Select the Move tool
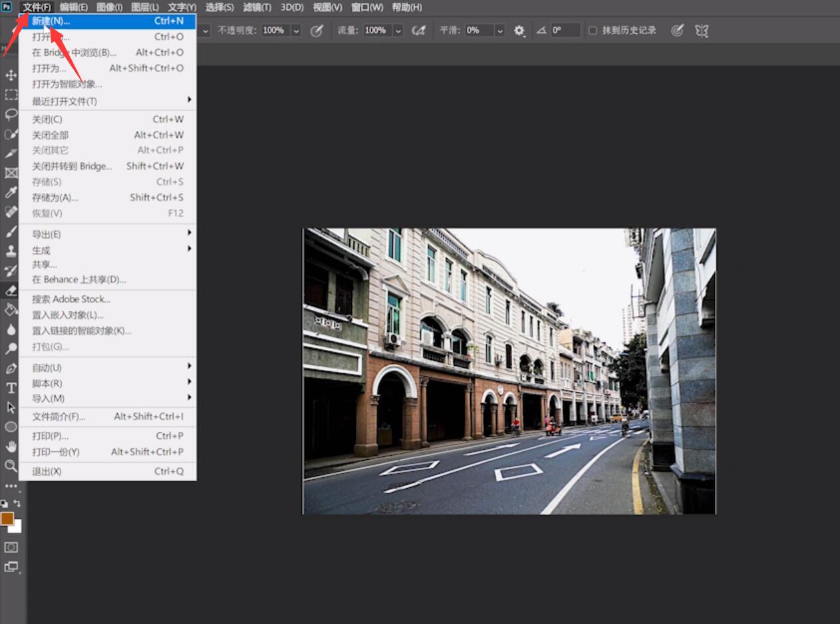The width and height of the screenshot is (840, 624). [11, 75]
